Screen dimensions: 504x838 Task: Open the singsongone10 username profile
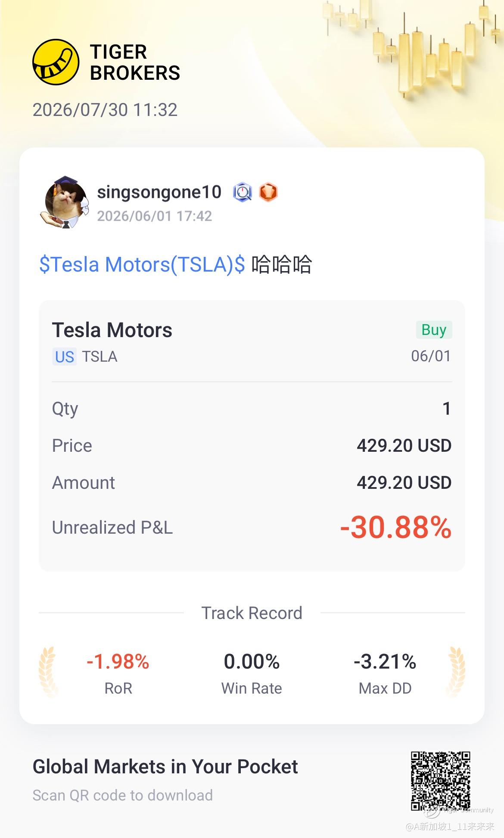click(159, 192)
